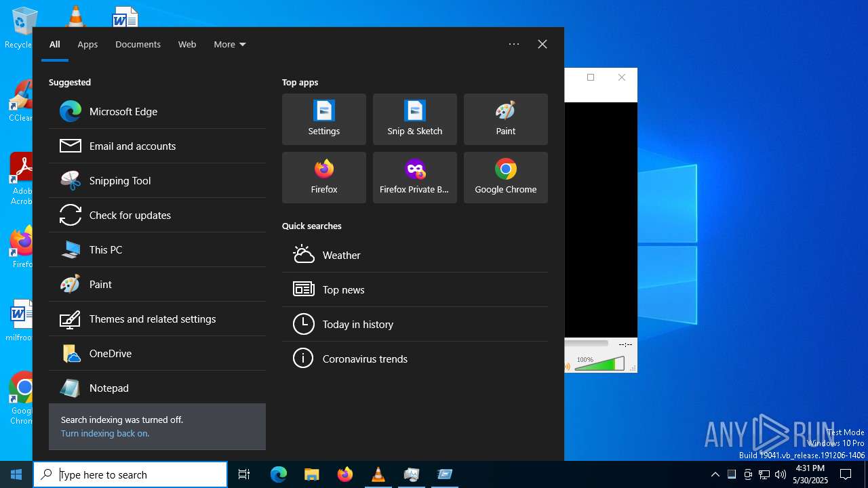
Task: Open This PC from Suggested
Action: (x=157, y=249)
